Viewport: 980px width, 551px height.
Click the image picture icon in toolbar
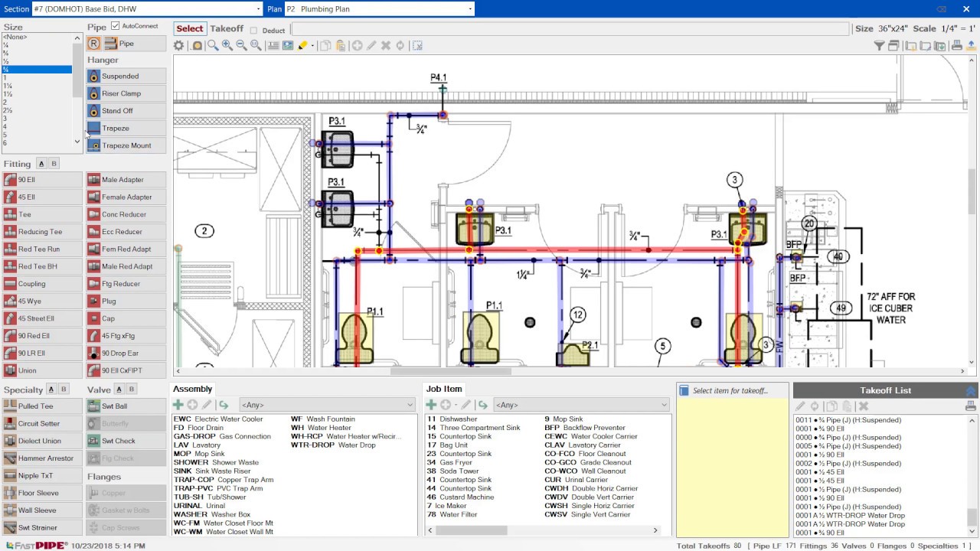pos(288,46)
